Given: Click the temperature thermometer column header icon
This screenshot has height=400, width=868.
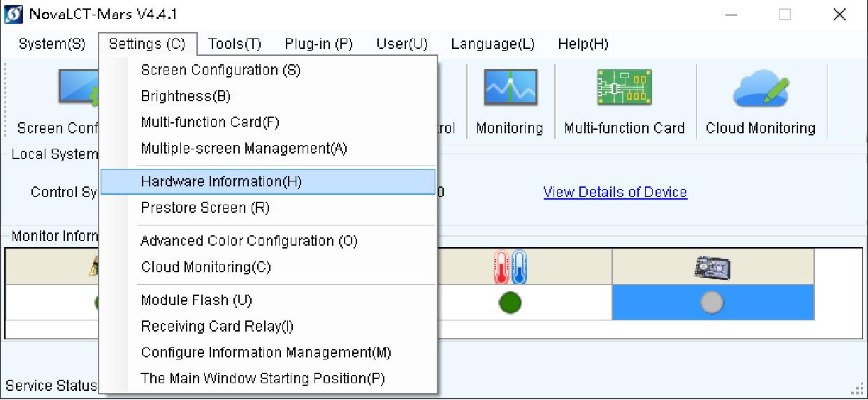Looking at the screenshot, I should coord(510,267).
